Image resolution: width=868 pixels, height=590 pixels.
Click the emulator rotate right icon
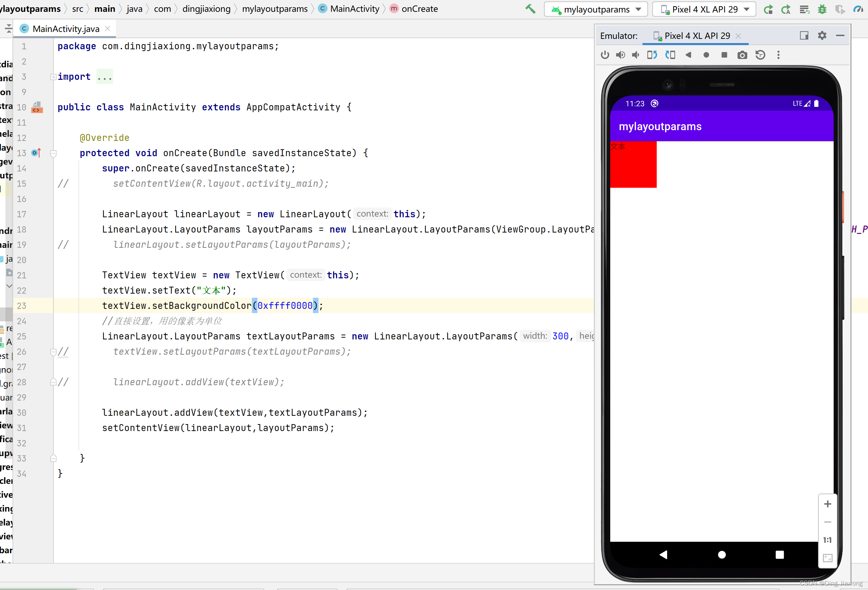670,55
